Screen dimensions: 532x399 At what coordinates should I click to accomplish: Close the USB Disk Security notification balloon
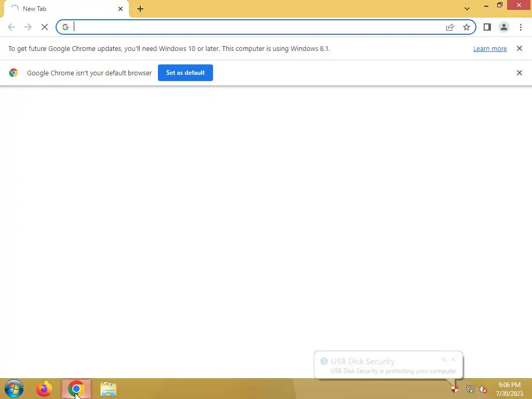coord(453,360)
